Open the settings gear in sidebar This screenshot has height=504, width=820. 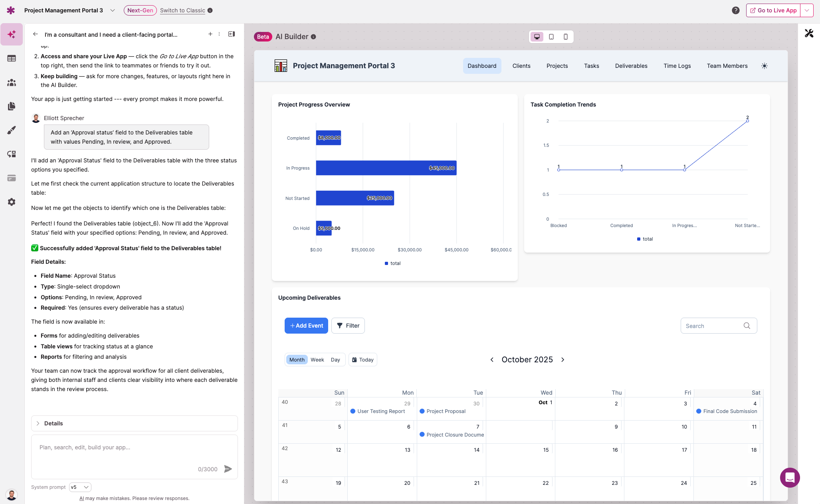click(12, 202)
